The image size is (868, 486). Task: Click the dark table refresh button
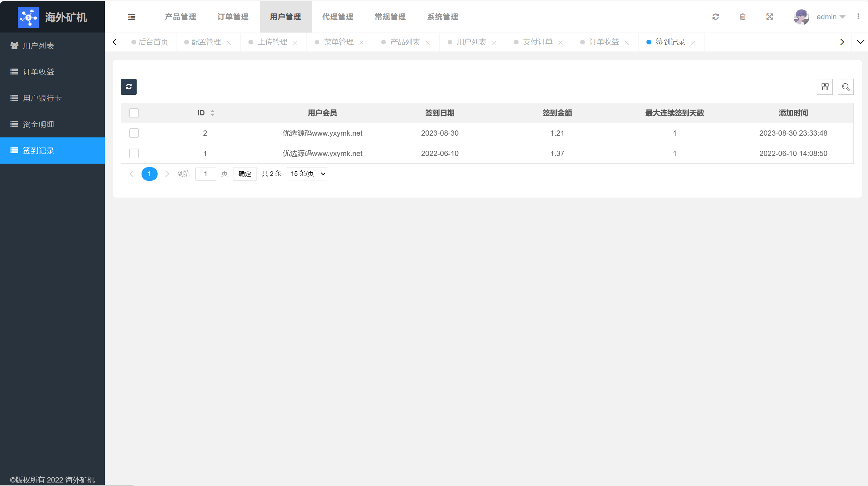(129, 87)
